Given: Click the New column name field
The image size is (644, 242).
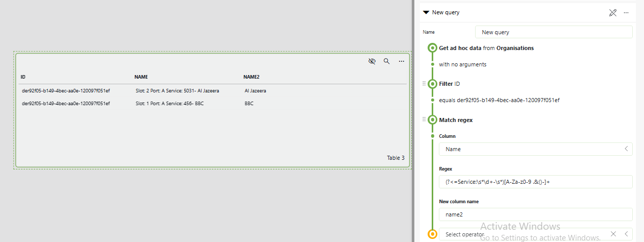Looking at the screenshot, I should point(535,214).
